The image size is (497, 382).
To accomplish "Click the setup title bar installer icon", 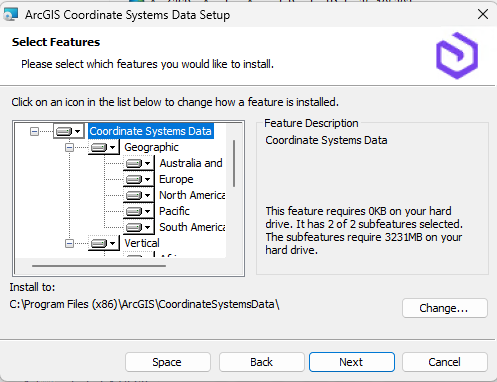I will pos(11,14).
